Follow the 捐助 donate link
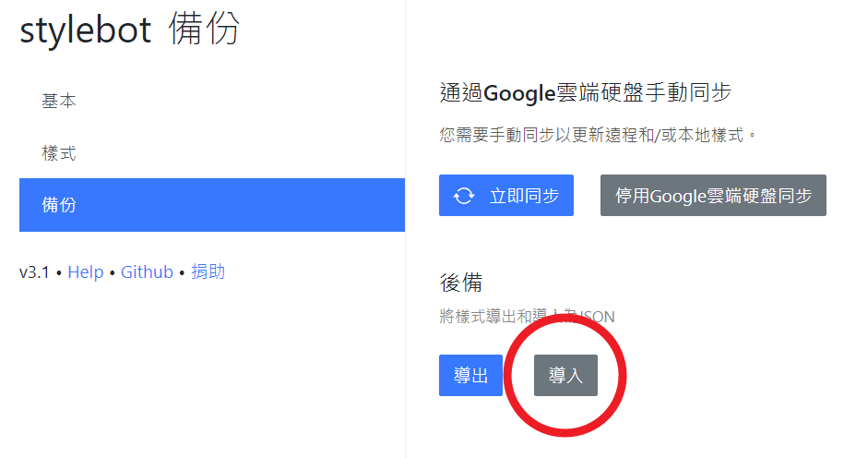 click(x=208, y=271)
